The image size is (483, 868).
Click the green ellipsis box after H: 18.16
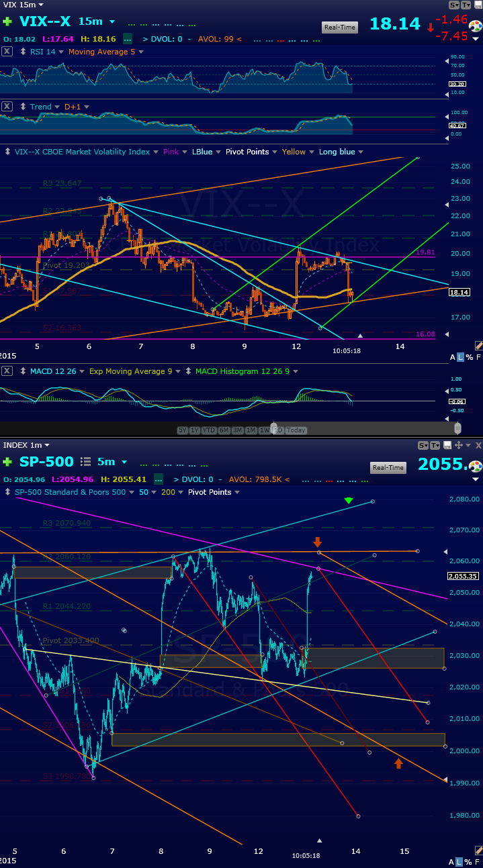(x=128, y=39)
